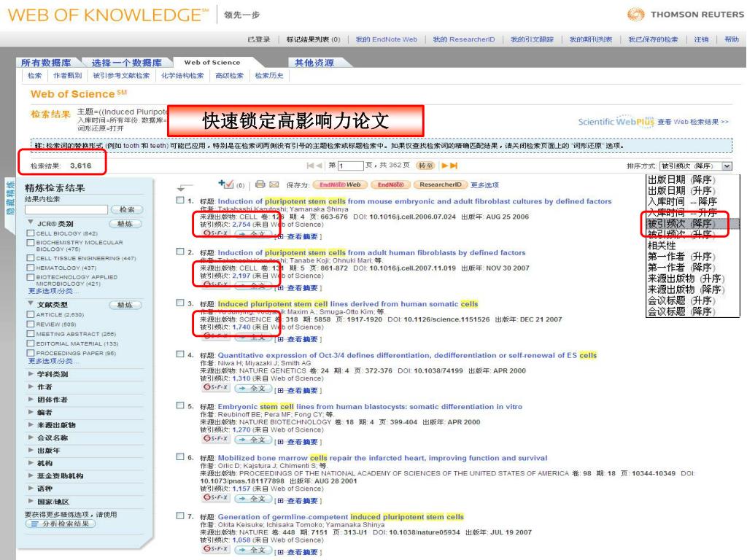Click the email envelope icon
Viewport: 747px width, 560px height.
(x=274, y=184)
